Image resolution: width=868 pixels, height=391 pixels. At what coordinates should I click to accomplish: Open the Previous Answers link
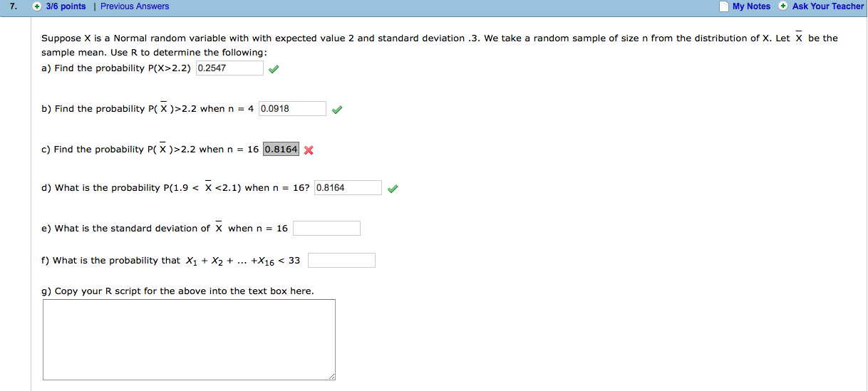coord(135,6)
